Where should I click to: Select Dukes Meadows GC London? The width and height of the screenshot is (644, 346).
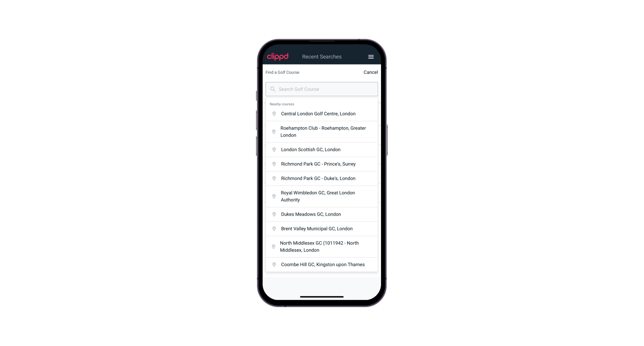pyautogui.click(x=322, y=214)
